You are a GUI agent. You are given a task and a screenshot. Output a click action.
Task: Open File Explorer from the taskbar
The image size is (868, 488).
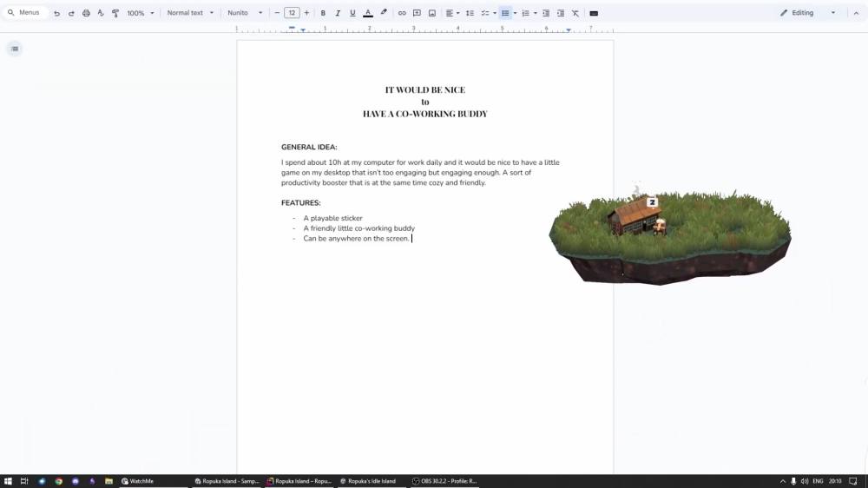(109, 481)
